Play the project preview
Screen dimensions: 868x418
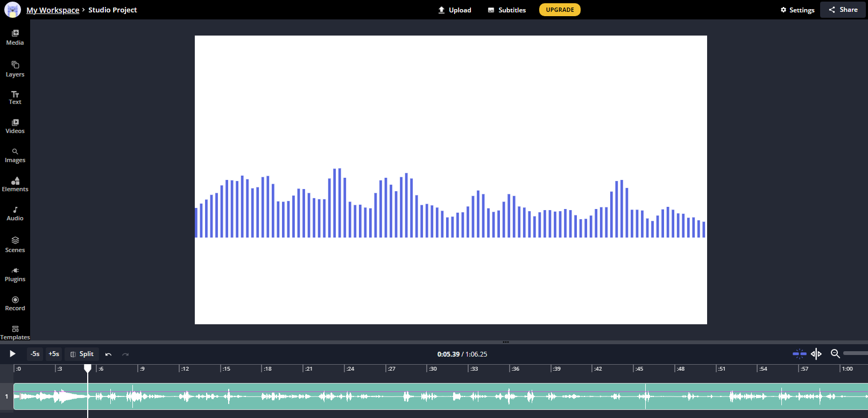click(x=12, y=354)
